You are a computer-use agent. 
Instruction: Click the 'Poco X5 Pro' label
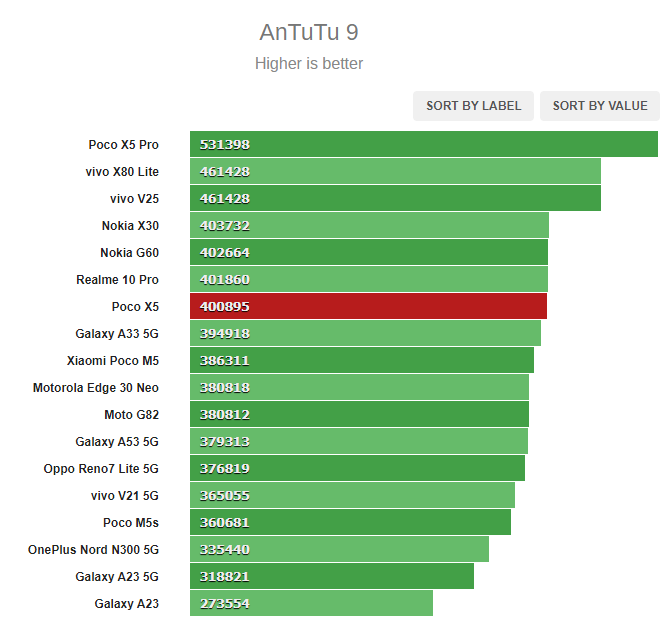tap(123, 145)
